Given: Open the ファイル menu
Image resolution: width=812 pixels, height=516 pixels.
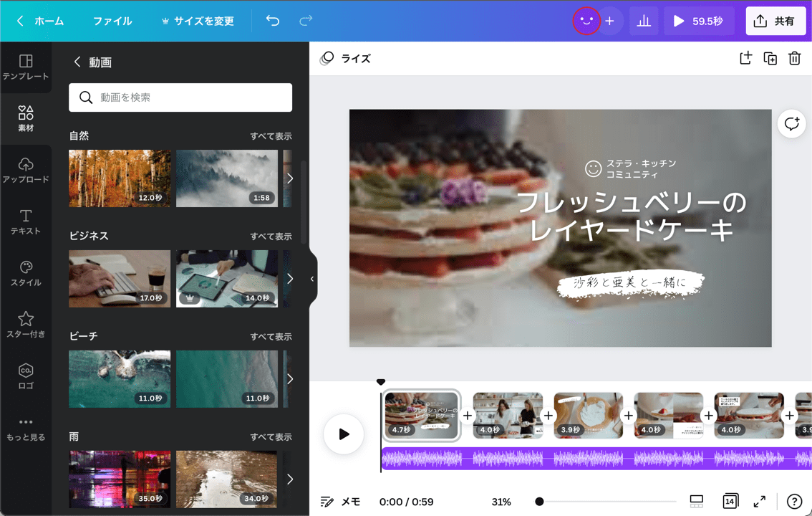Looking at the screenshot, I should pos(112,21).
